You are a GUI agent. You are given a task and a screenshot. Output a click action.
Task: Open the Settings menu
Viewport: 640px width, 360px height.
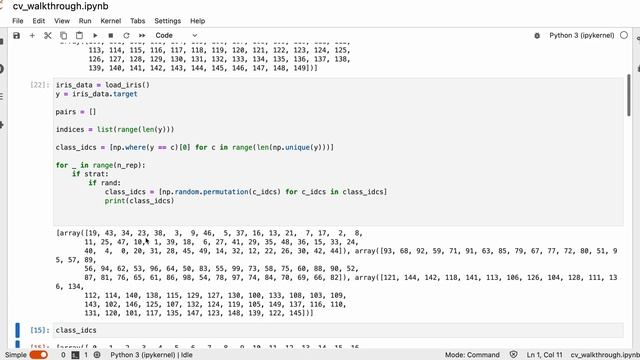point(167,21)
